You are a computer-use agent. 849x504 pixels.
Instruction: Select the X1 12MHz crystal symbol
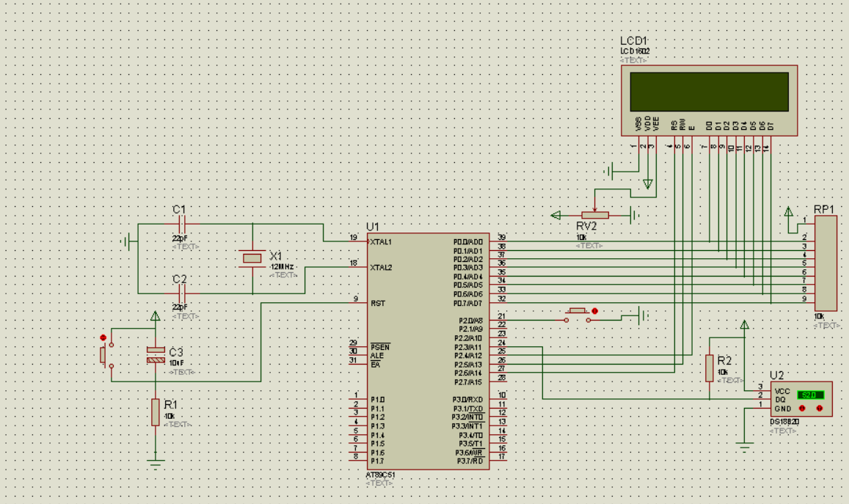coord(252,259)
